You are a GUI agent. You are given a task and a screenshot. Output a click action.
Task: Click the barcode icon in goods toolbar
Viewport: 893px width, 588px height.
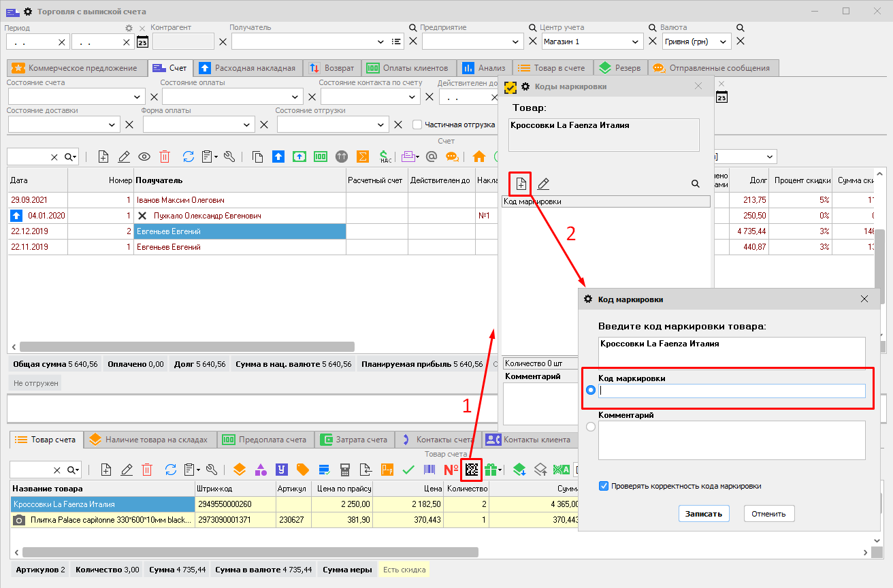pyautogui.click(x=429, y=470)
